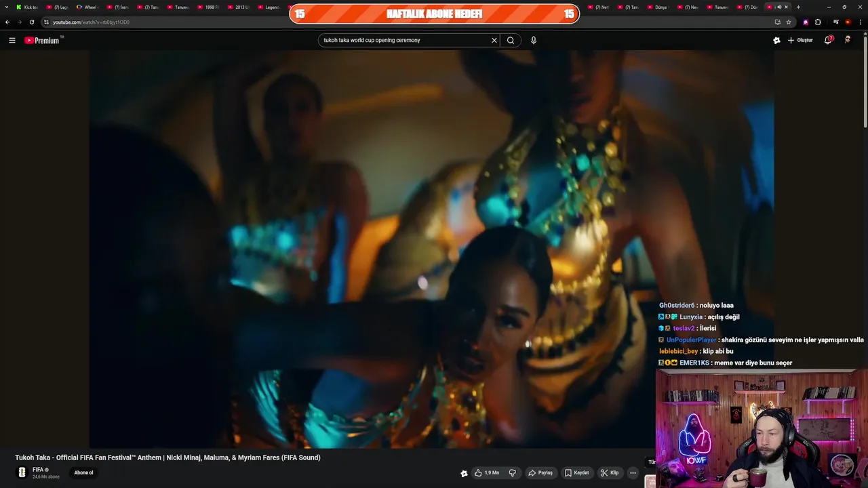Viewport: 868px width, 488px height.
Task: Click the sparkle icon left of like
Action: 464,473
